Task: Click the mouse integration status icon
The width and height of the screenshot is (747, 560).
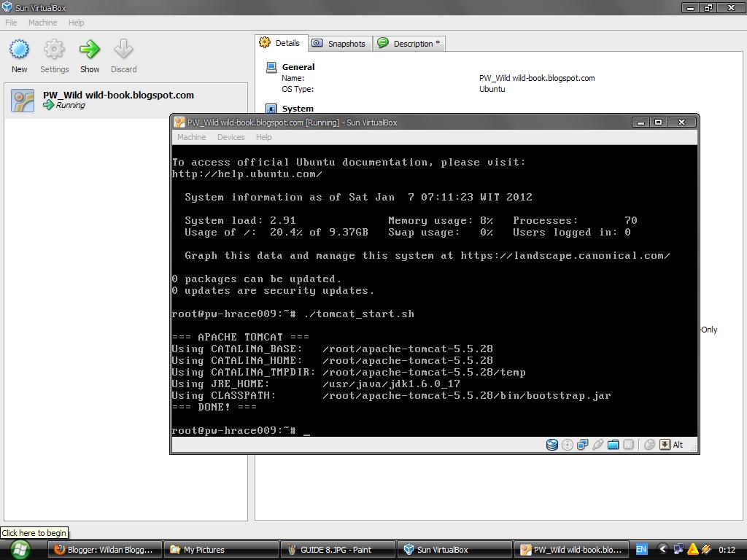Action: click(649, 445)
